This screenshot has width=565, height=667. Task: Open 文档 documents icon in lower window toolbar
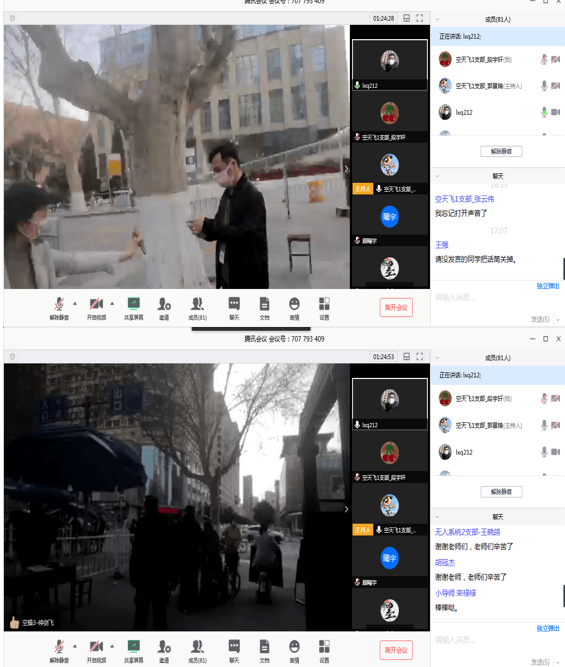pyautogui.click(x=264, y=651)
